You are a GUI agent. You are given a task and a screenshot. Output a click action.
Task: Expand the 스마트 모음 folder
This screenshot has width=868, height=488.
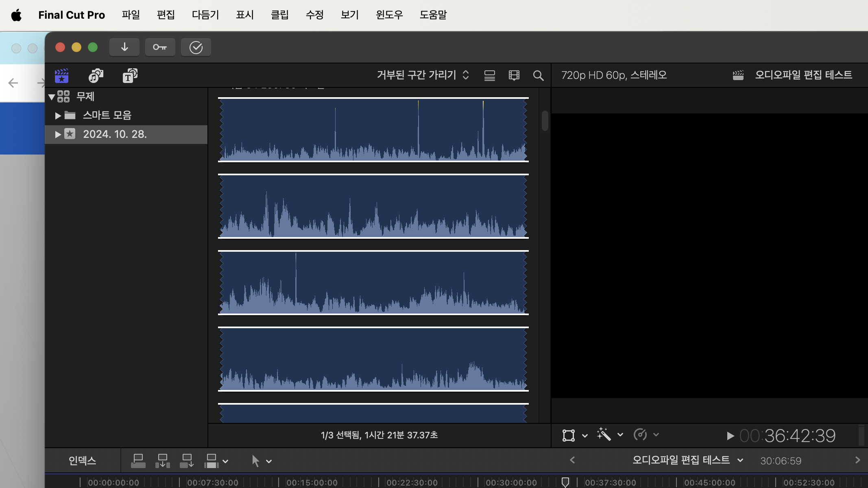(x=58, y=115)
